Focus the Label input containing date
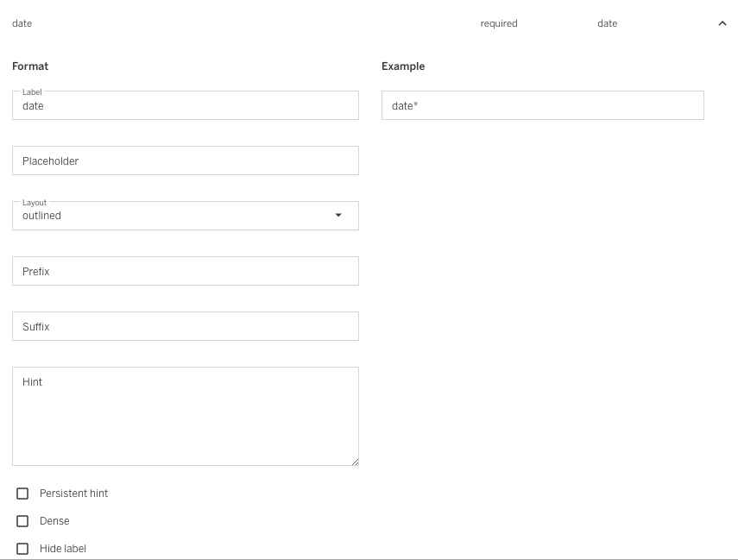The image size is (738, 560). 185,106
